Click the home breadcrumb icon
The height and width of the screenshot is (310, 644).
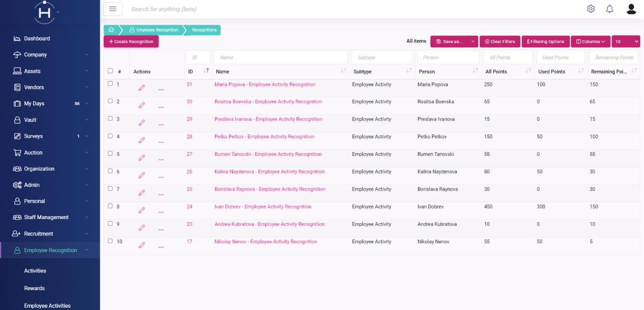[x=111, y=30]
